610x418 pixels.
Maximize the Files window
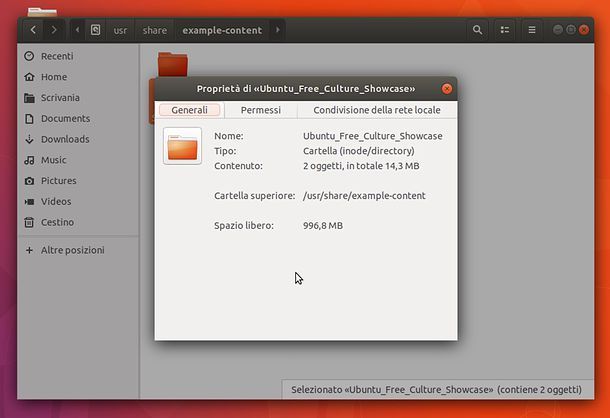[571, 30]
